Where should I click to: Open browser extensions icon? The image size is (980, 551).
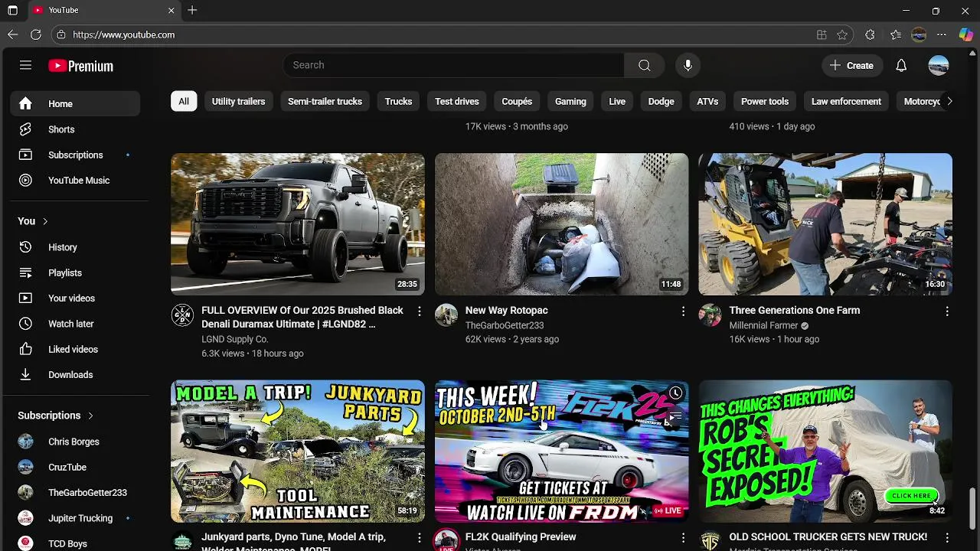click(x=870, y=34)
